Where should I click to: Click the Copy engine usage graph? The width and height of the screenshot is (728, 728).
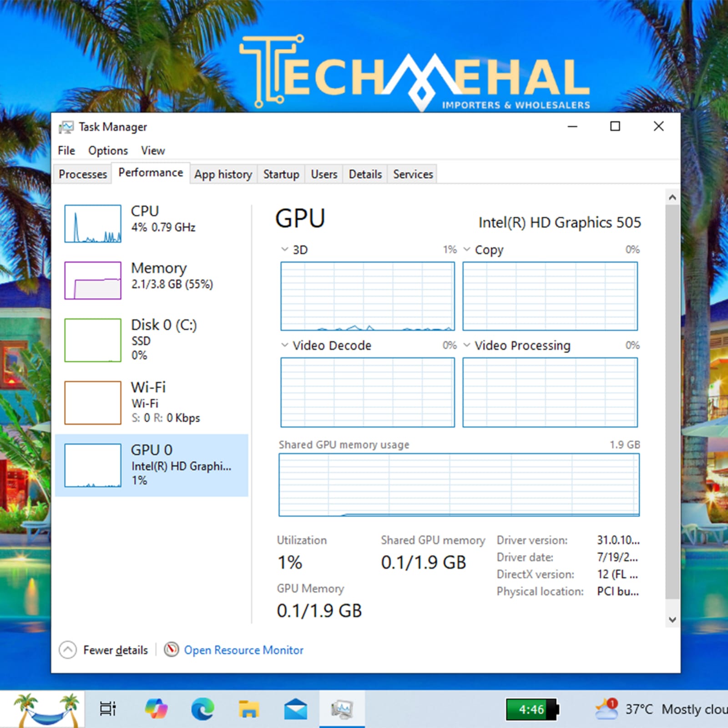pos(550,296)
